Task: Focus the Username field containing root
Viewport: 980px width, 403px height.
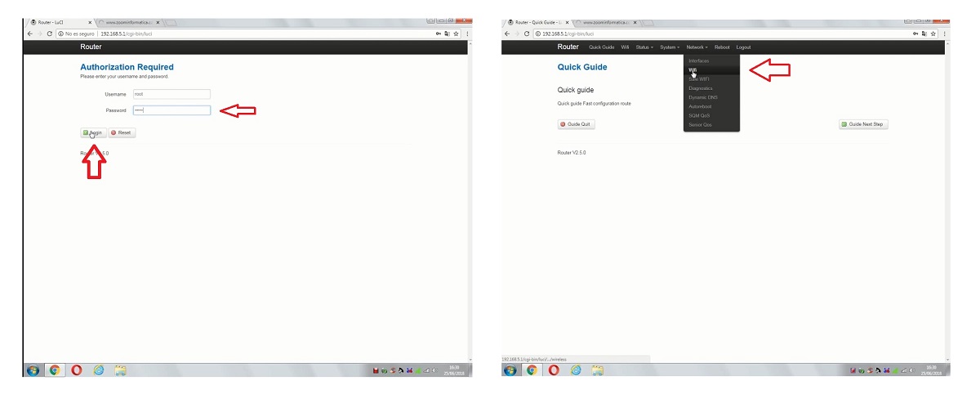Action: (171, 94)
